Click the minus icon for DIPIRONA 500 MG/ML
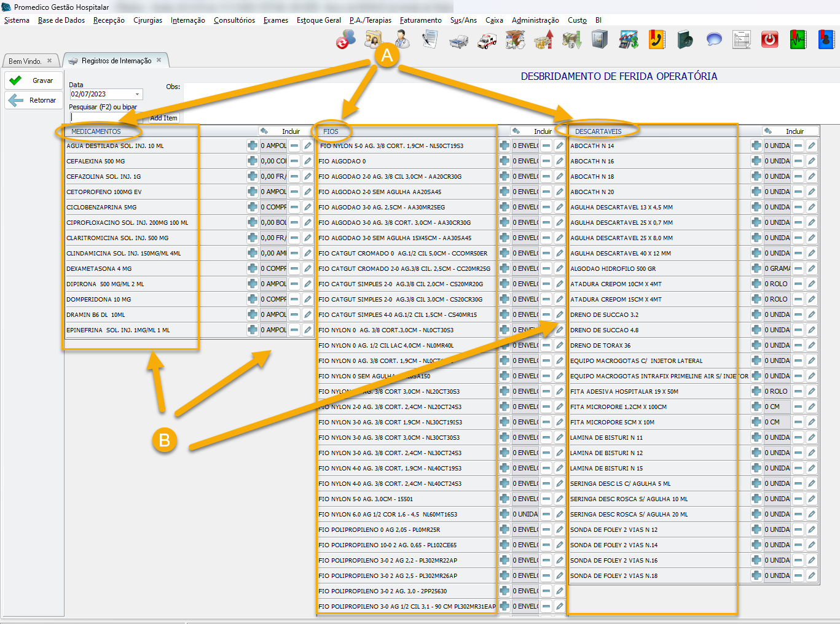 [294, 284]
